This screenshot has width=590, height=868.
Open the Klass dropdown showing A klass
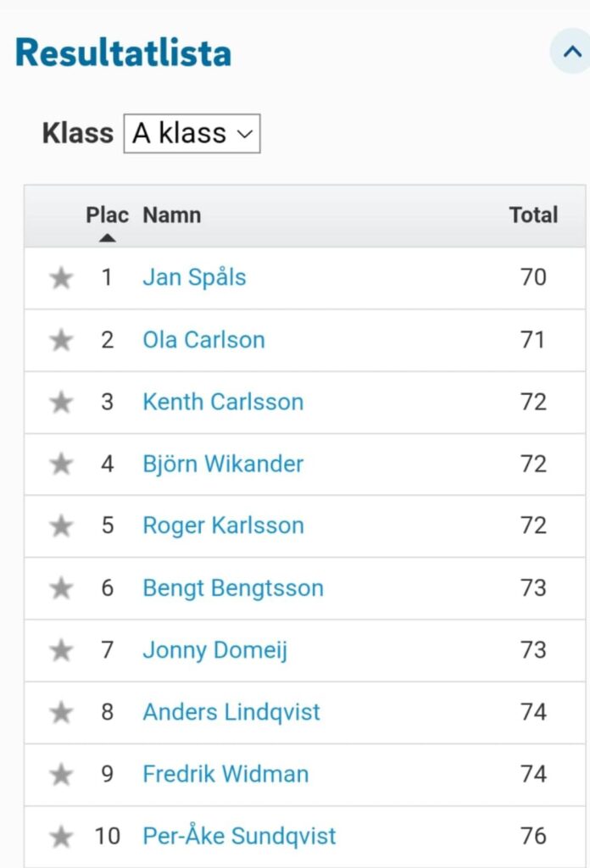coord(192,133)
